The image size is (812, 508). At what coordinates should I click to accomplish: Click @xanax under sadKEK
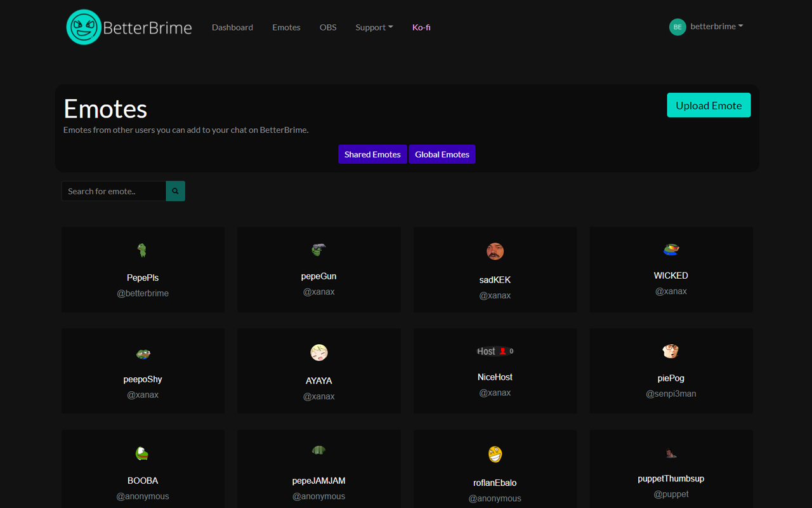tap(495, 295)
